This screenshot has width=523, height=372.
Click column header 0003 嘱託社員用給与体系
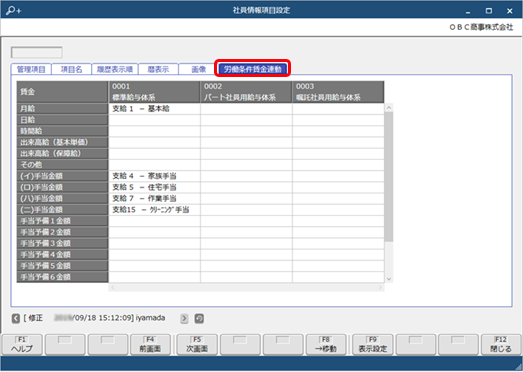[338, 92]
